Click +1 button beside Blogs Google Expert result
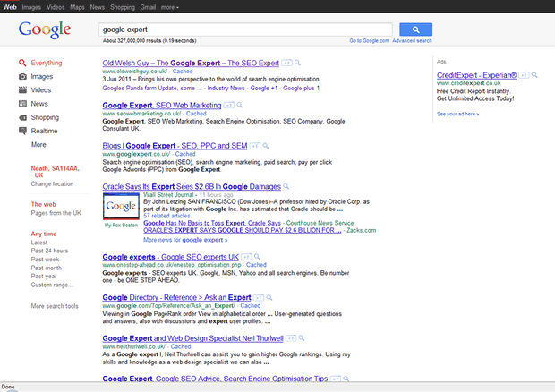Viewport: 555px width, 392px height. pyautogui.click(x=255, y=146)
